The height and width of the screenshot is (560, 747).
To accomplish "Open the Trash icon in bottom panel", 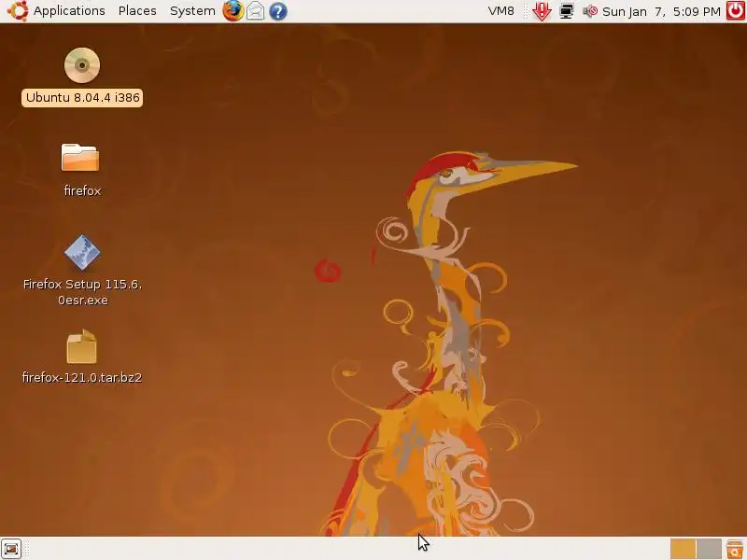I will (735, 549).
